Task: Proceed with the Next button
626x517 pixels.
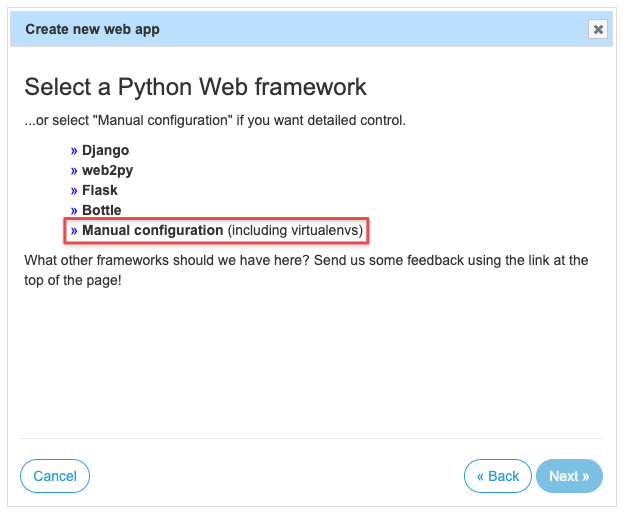Action: [x=569, y=476]
